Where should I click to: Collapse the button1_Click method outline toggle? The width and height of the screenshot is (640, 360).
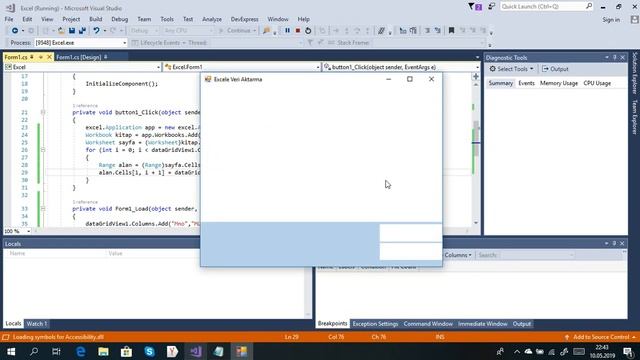[x=43, y=112]
